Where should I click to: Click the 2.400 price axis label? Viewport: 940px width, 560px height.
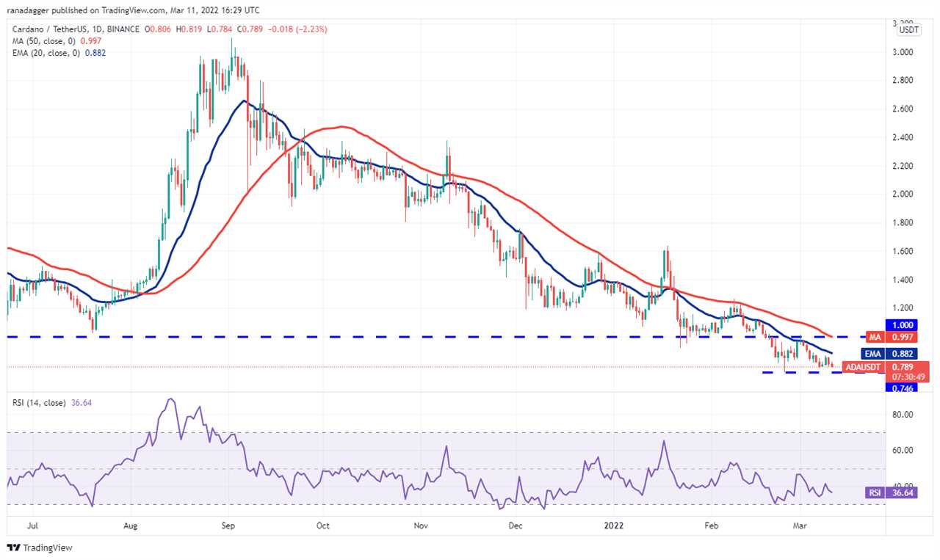click(x=903, y=137)
